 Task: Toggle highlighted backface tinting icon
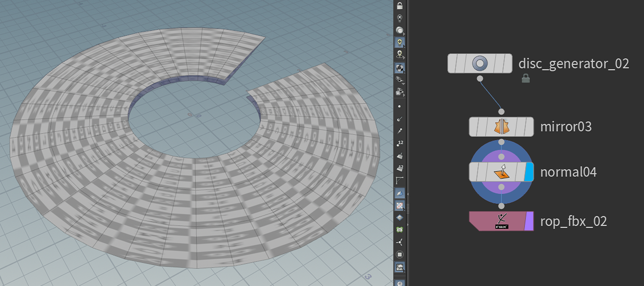[400, 193]
